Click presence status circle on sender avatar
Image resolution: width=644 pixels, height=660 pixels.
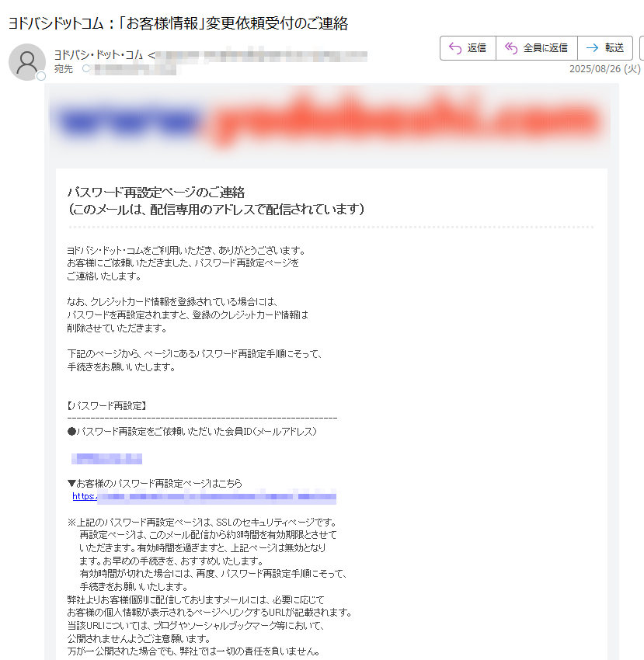point(41,76)
